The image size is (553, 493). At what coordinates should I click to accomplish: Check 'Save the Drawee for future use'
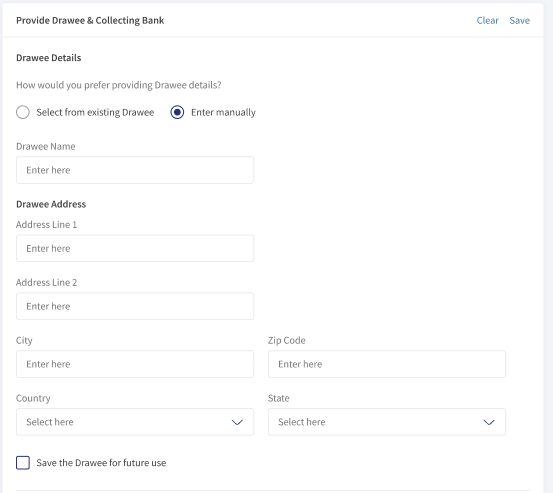coord(23,463)
